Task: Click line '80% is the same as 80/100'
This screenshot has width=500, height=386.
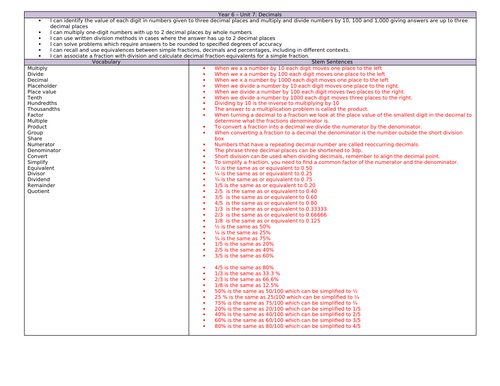Action: pyautogui.click(x=288, y=326)
